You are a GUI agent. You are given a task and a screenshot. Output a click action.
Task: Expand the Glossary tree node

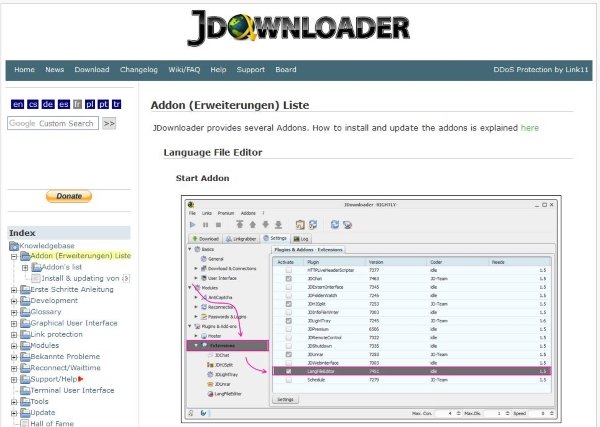pyautogui.click(x=14, y=312)
